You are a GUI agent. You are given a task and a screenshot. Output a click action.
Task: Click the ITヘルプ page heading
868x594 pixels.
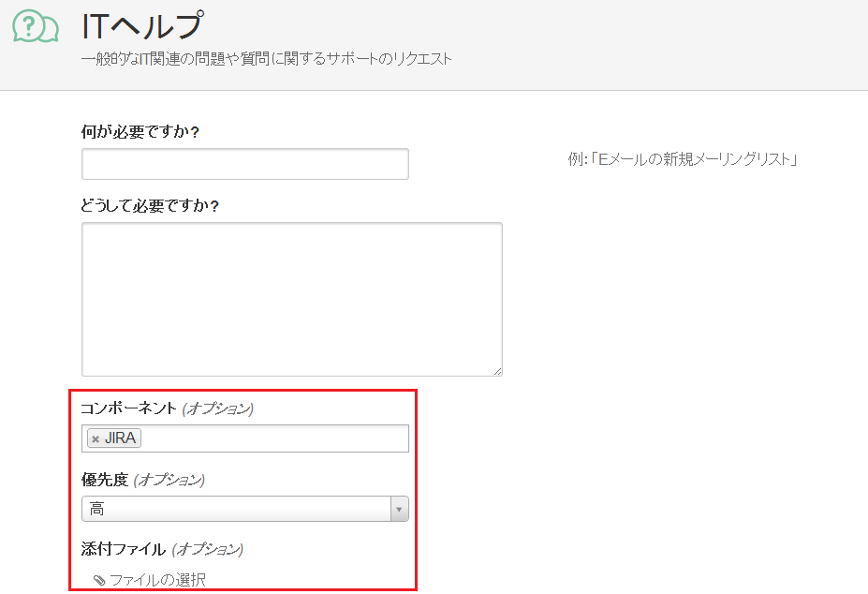(143, 25)
